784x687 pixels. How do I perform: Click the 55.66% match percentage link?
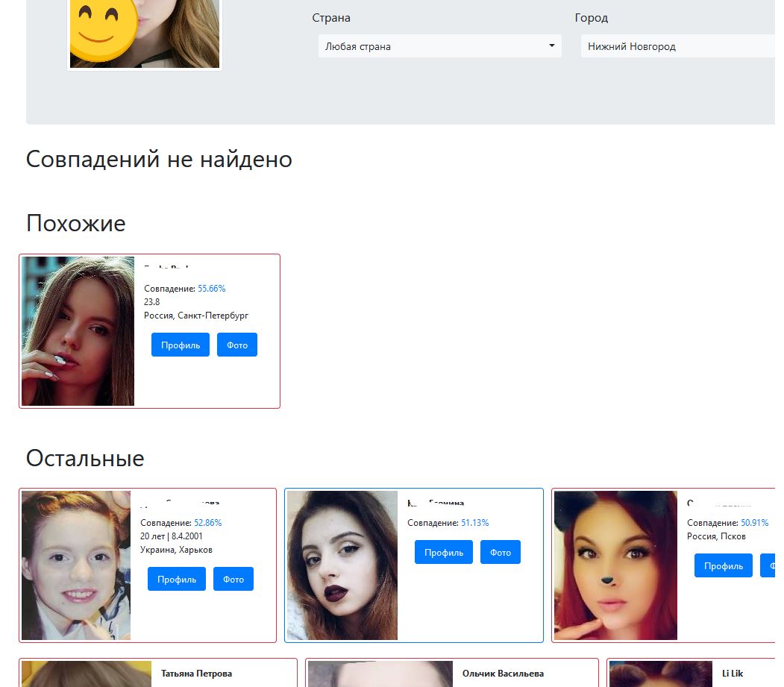211,289
